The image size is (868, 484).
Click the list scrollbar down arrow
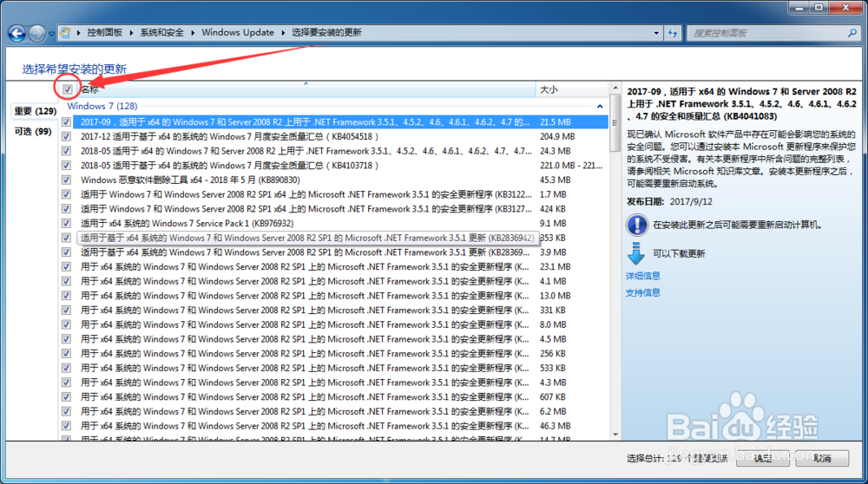(615, 435)
